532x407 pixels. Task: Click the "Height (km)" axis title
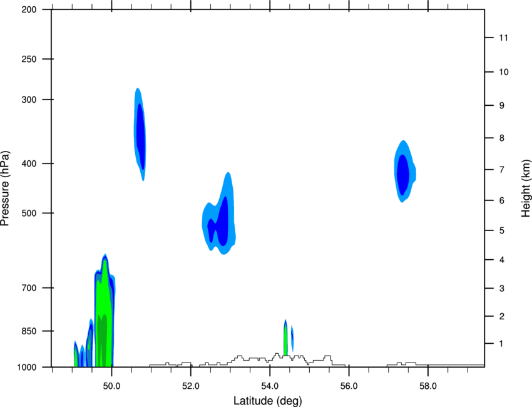click(526, 188)
